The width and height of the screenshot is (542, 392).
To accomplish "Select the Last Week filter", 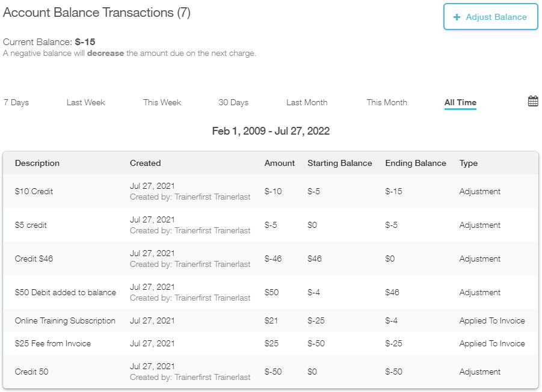I will coord(85,102).
